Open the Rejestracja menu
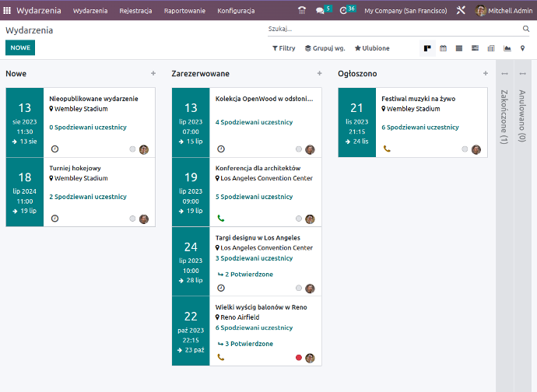 tap(135, 11)
